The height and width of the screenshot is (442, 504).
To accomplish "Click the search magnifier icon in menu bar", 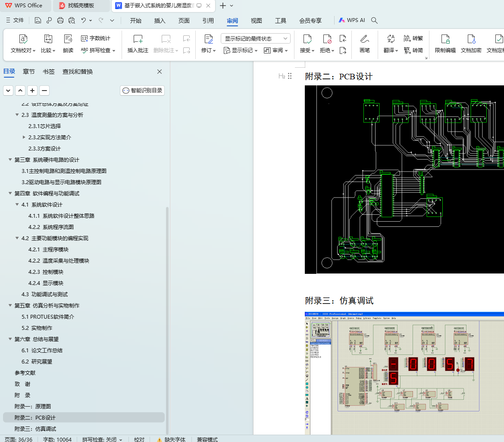I will coord(375,20).
